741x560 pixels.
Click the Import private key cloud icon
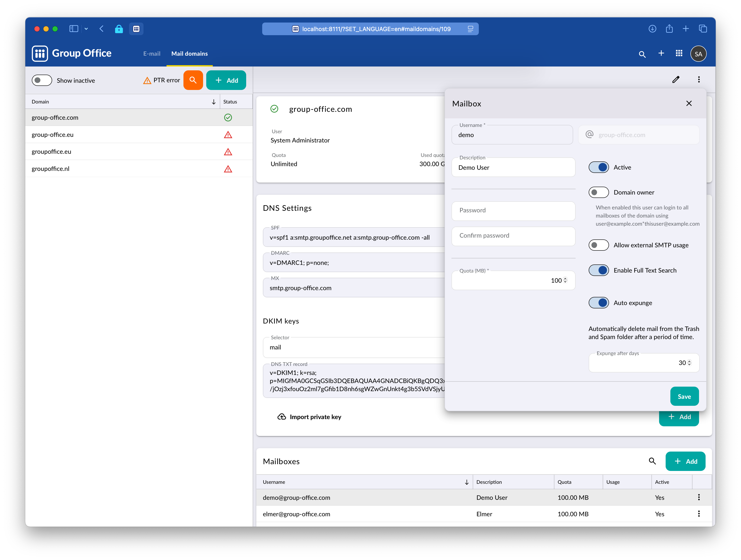282,417
